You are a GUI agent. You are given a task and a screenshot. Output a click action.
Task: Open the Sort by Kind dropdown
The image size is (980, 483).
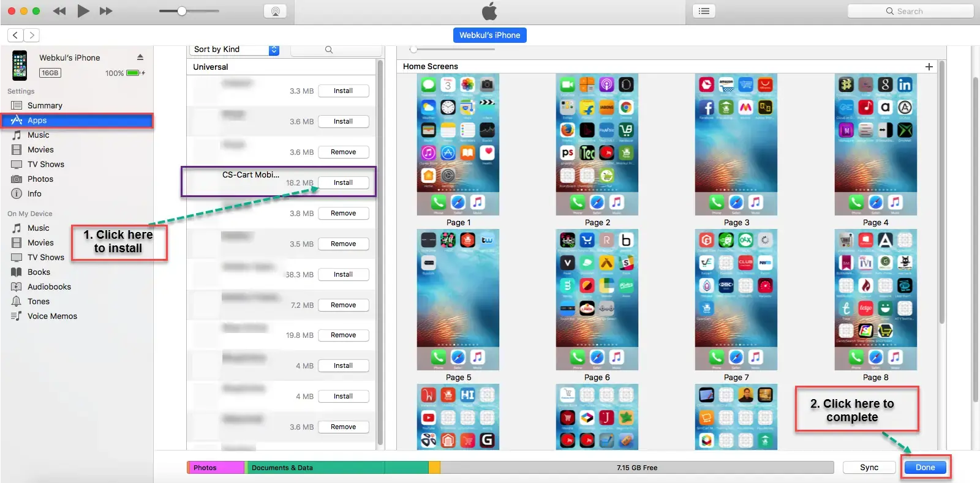[235, 50]
